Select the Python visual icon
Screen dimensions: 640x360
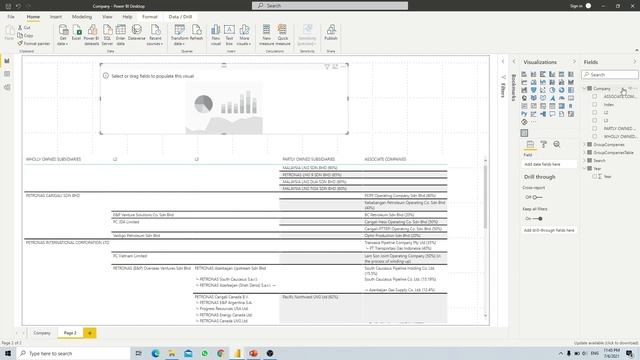pos(524,114)
